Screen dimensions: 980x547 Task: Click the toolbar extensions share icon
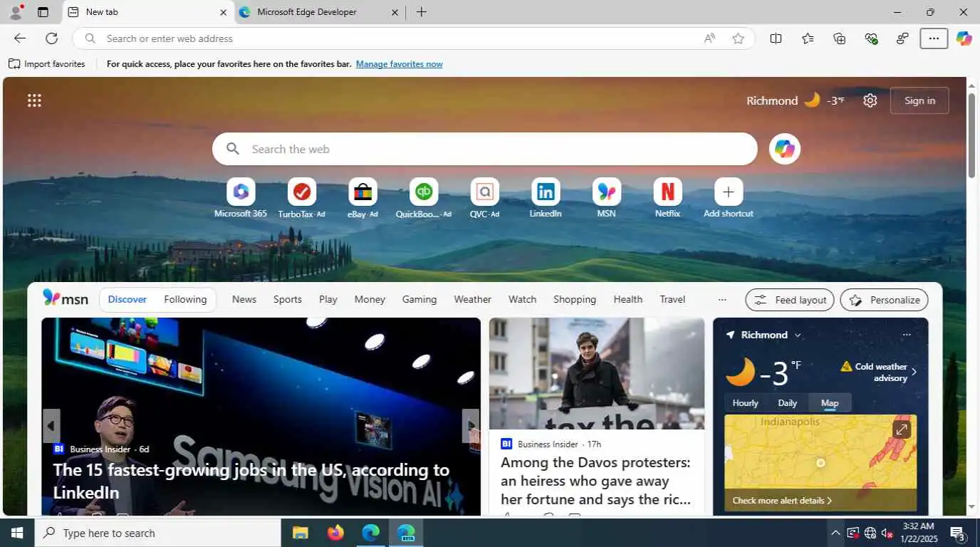902,38
